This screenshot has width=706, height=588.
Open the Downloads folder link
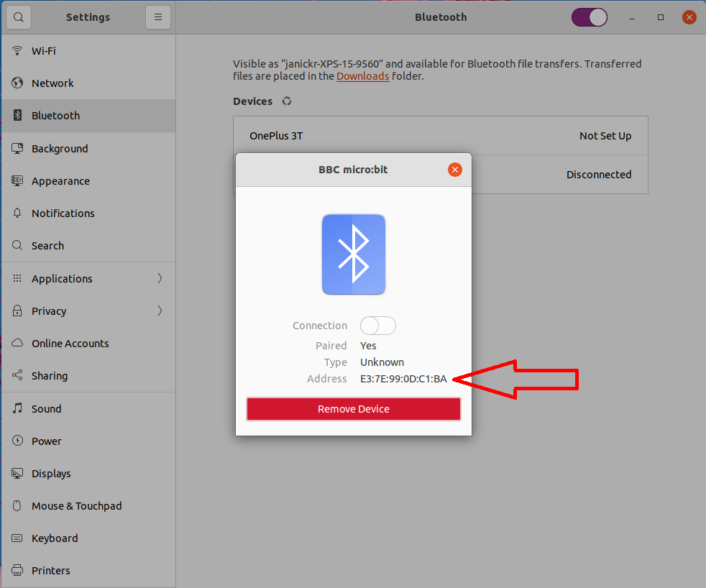point(362,76)
